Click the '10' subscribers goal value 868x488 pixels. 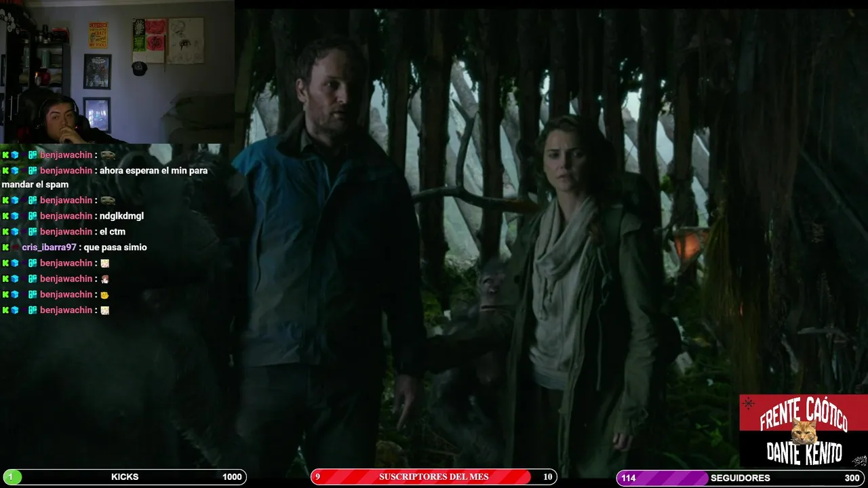coord(548,477)
